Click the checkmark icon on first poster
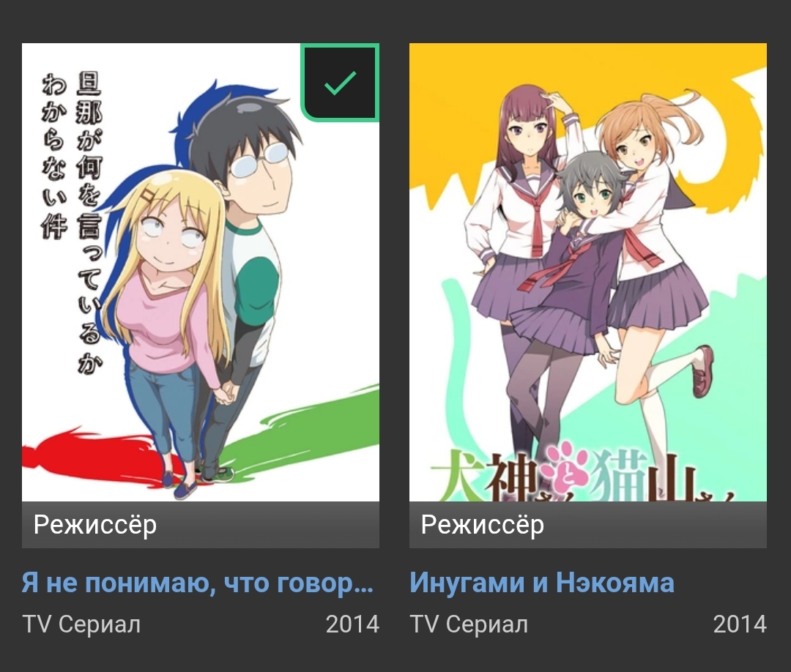 pyautogui.click(x=341, y=83)
